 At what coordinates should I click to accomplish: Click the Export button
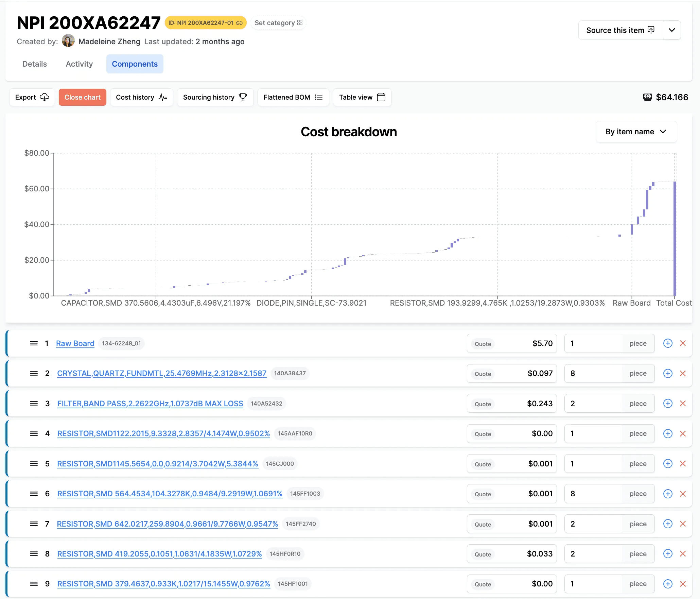pos(32,97)
